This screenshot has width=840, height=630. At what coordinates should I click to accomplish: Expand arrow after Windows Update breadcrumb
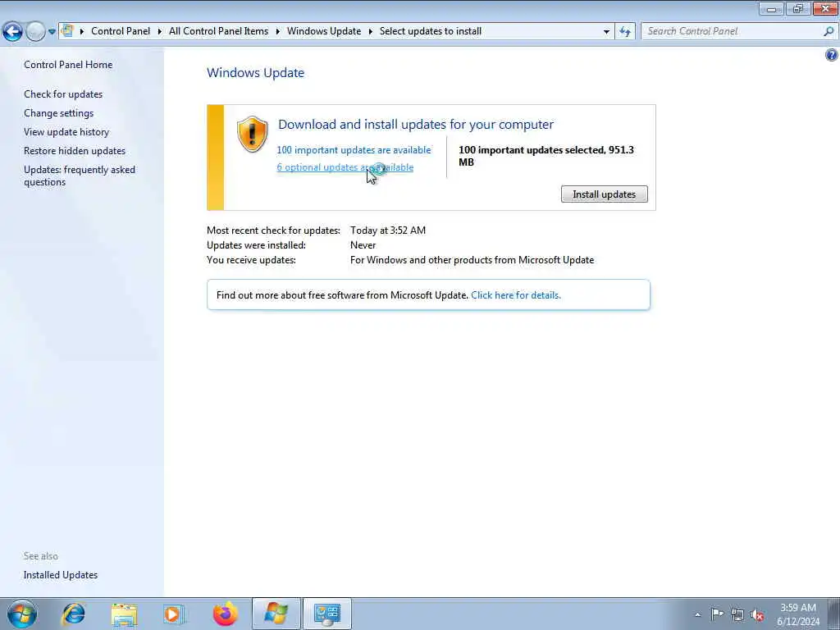coord(370,32)
